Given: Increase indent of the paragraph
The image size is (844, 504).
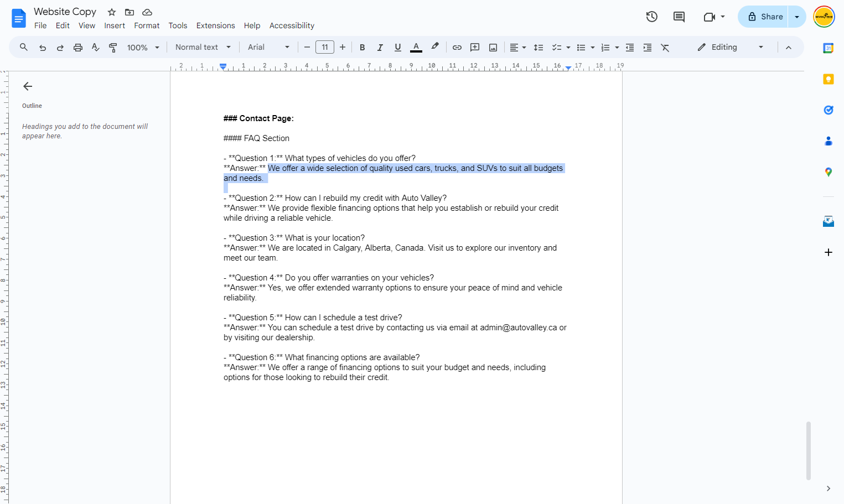Looking at the screenshot, I should tap(648, 48).
